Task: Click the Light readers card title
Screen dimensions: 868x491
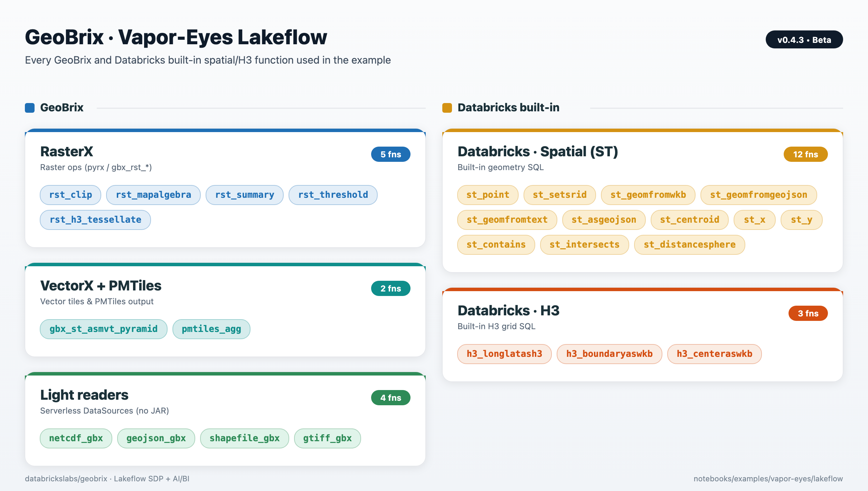Action: (84, 395)
